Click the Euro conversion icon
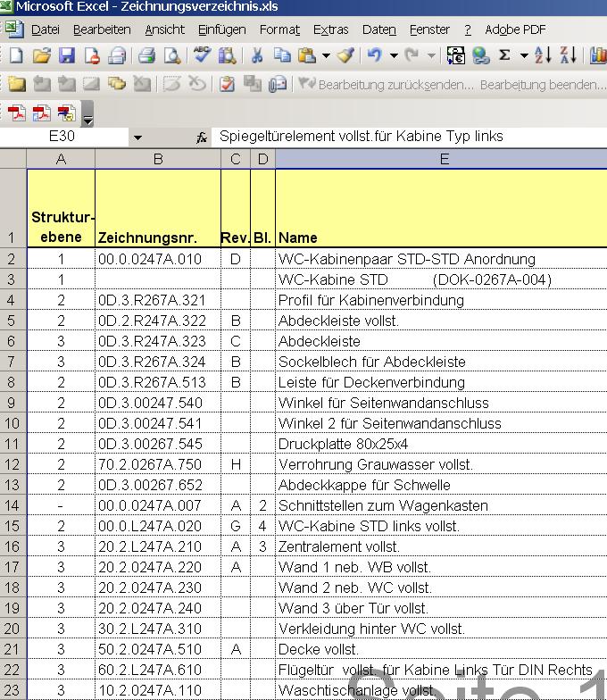The image size is (607, 700). [455, 55]
